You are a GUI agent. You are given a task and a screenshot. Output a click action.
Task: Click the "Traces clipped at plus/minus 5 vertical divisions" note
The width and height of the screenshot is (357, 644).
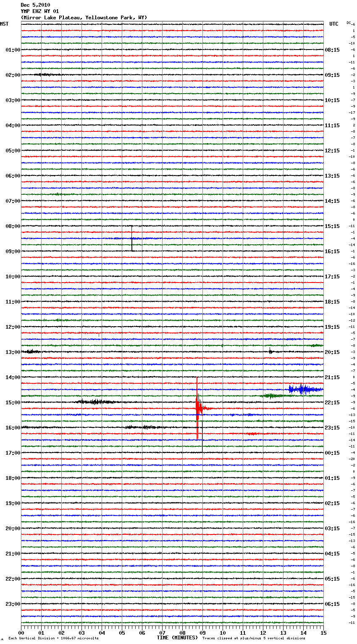tap(254, 639)
